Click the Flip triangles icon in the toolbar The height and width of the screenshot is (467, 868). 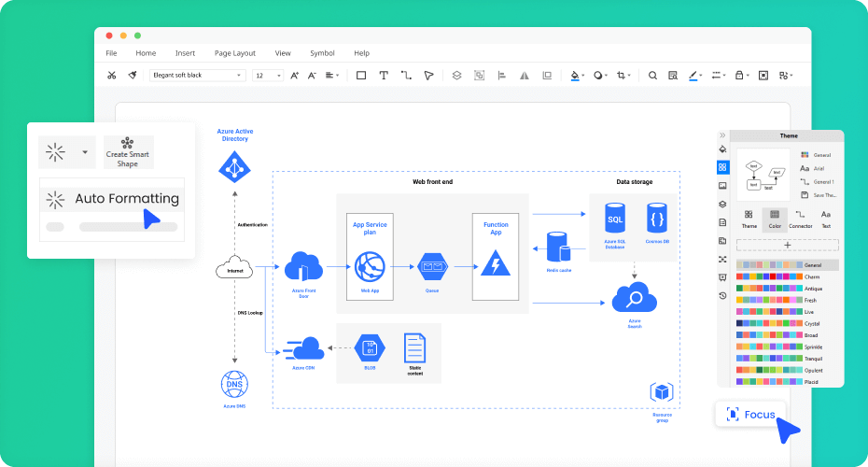tap(525, 76)
